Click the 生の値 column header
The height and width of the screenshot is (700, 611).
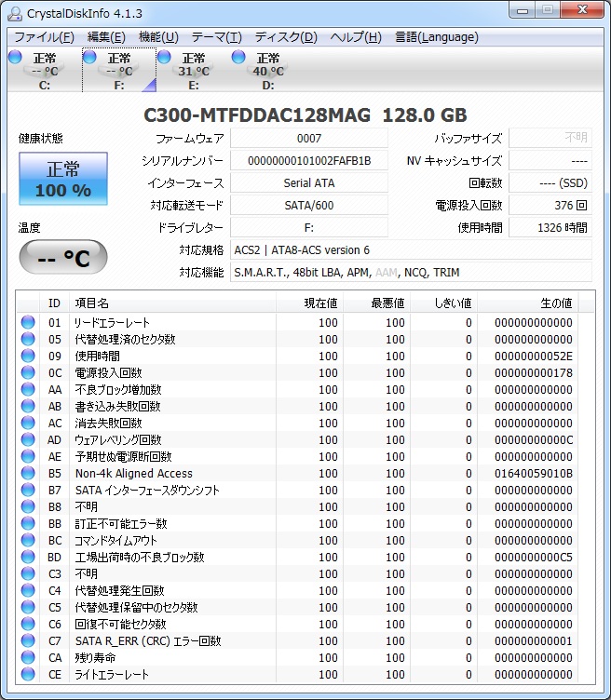point(527,303)
